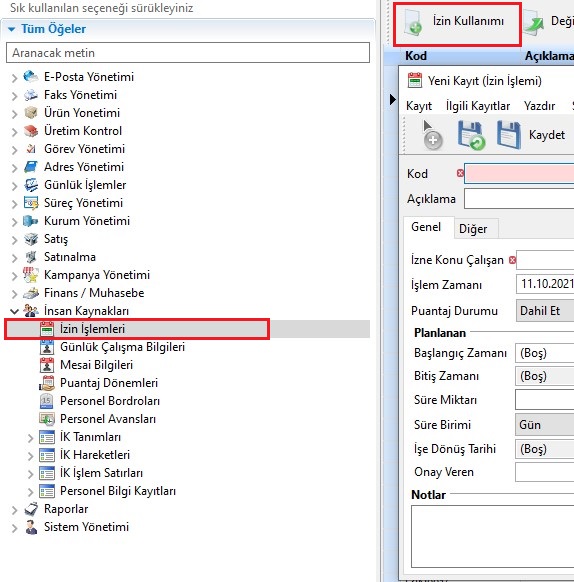Open the Puantaj Durumu dropdown
This screenshot has width=574, height=582.
[x=545, y=311]
